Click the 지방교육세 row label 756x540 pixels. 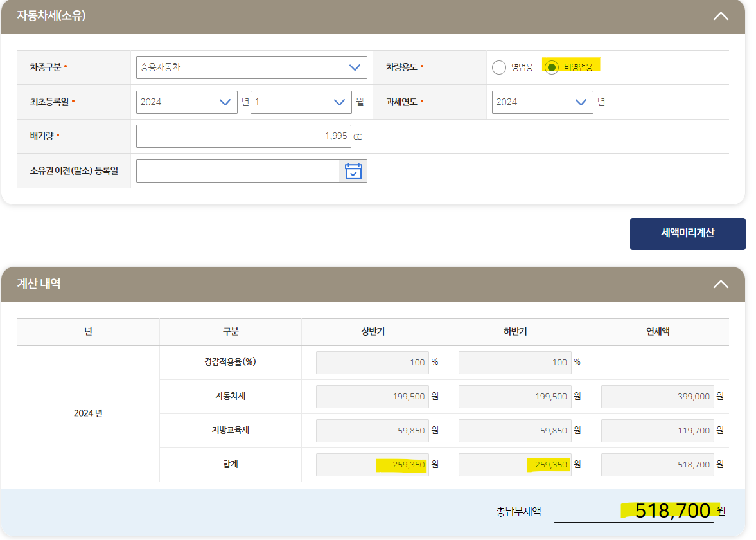pyautogui.click(x=230, y=430)
